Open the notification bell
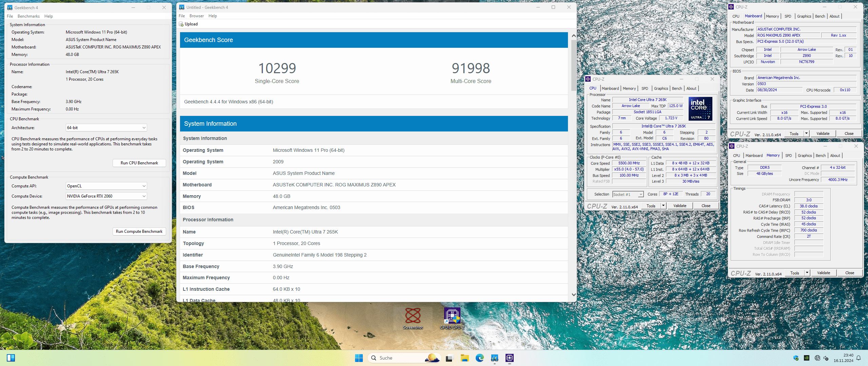The height and width of the screenshot is (366, 868). (x=859, y=358)
